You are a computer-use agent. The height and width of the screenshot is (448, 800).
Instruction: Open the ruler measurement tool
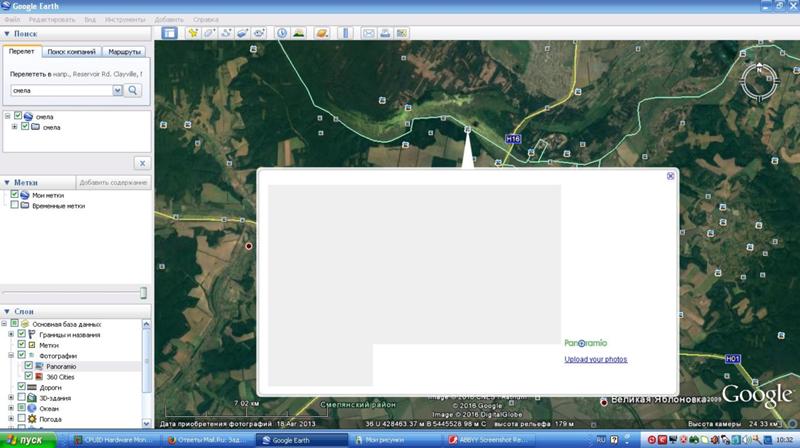coord(345,33)
